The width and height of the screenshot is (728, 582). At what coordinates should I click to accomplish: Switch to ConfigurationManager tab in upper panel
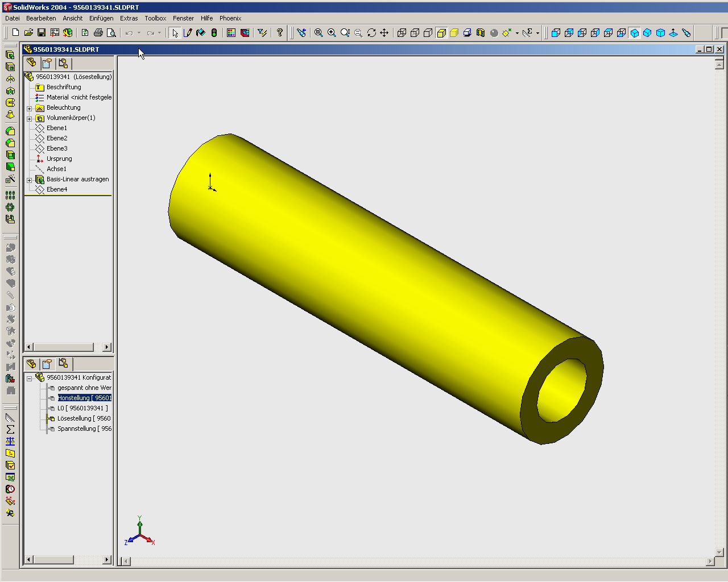pyautogui.click(x=63, y=63)
